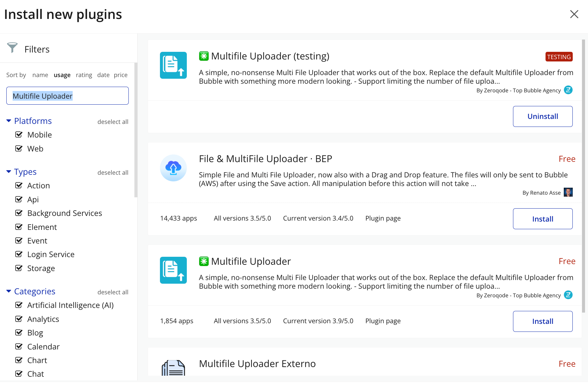Collapse the Categories filter section

(x=9, y=291)
